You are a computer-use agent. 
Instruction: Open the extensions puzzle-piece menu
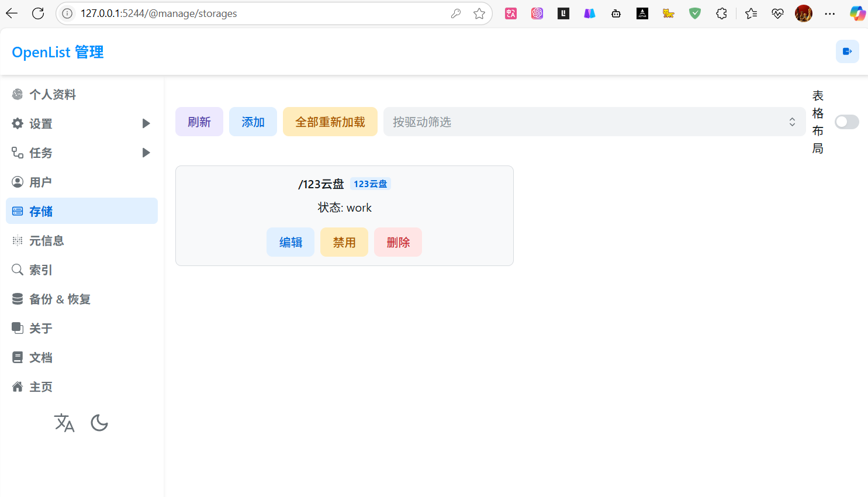click(722, 13)
